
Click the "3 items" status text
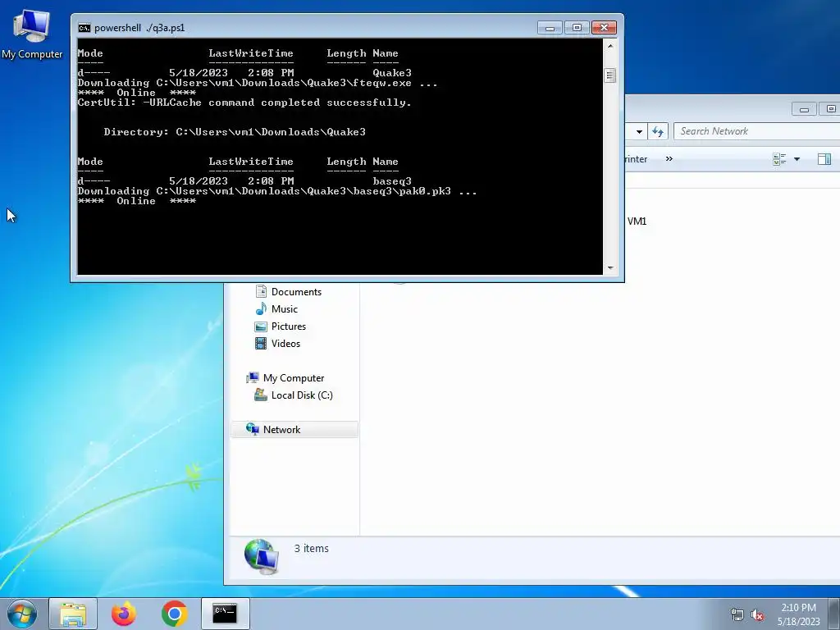[311, 549]
